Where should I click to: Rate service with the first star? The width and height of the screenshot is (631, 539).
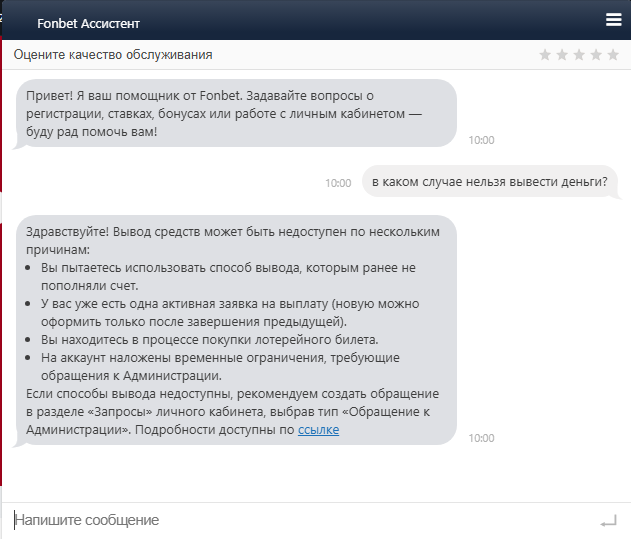pos(545,54)
